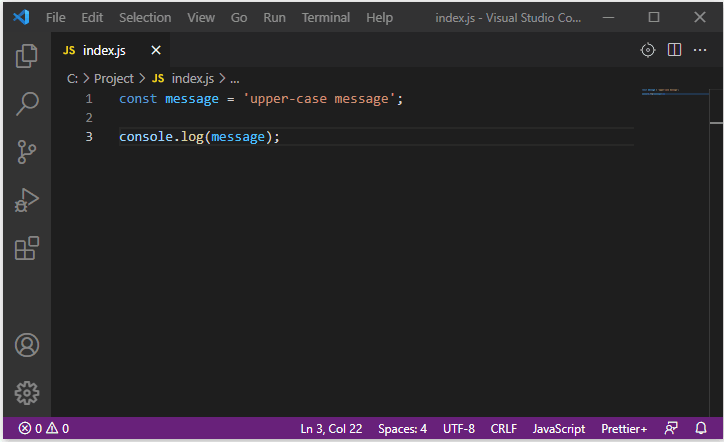This screenshot has width=724, height=442.
Task: Open the Run menu
Action: 274,18
